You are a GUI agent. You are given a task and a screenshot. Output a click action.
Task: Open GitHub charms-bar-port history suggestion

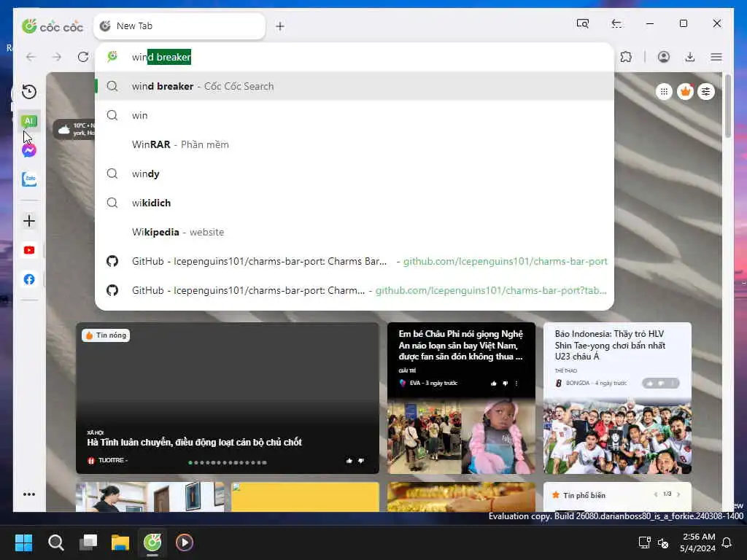click(355, 261)
